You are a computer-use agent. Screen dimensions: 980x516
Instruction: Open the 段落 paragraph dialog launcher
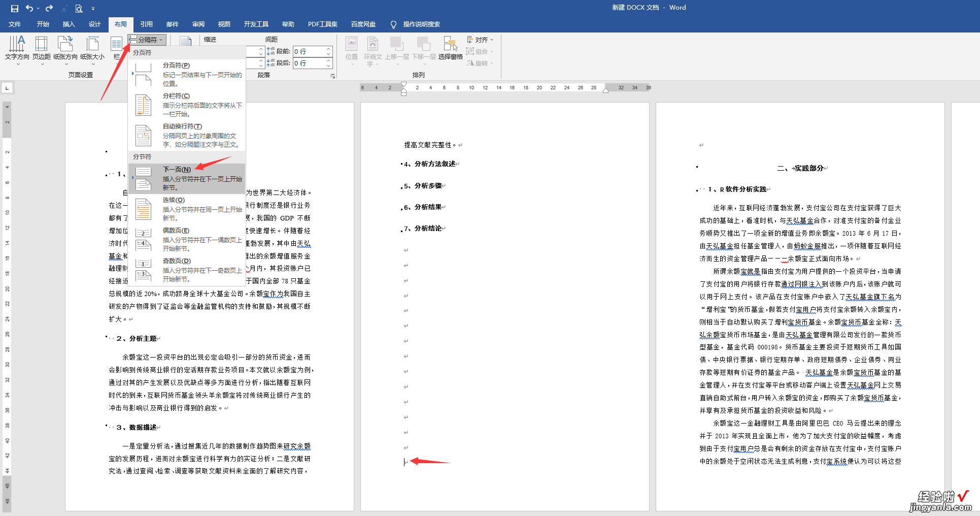coord(333,76)
